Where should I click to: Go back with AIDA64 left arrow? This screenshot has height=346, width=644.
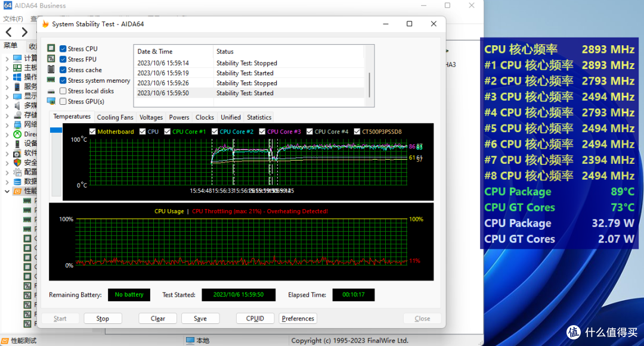click(8, 32)
